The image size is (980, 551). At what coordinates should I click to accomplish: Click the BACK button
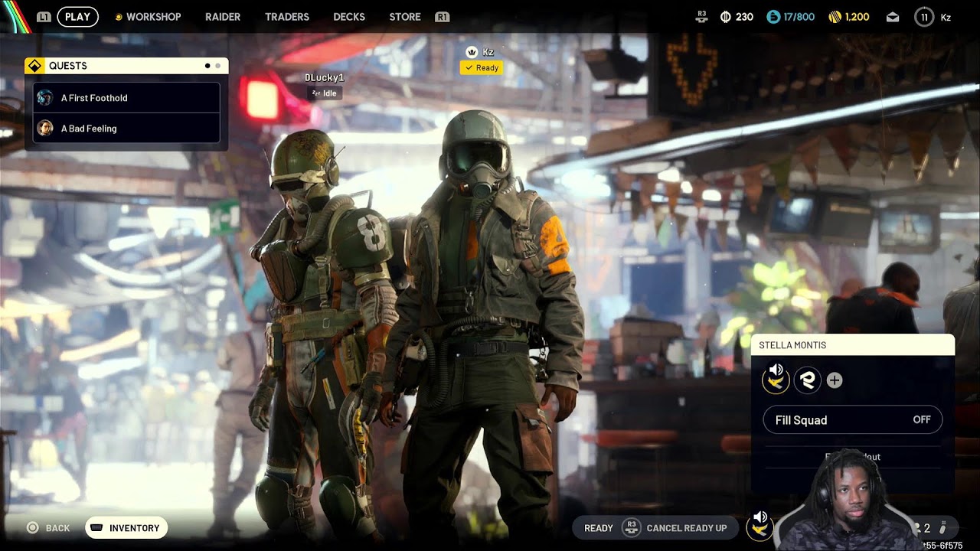click(47, 528)
